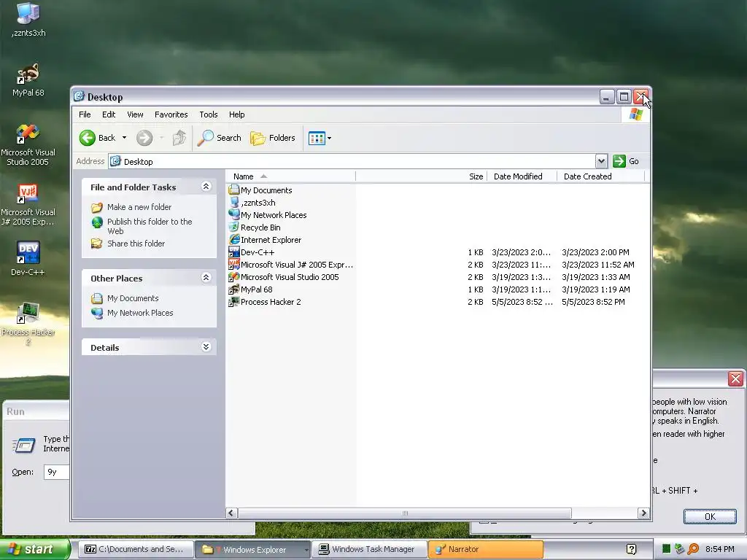Open the Search toolbar button

[219, 138]
